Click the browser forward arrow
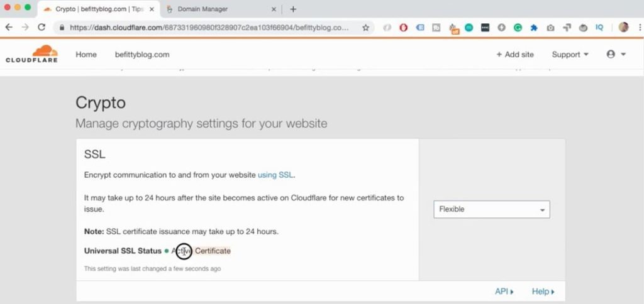 coord(25,28)
